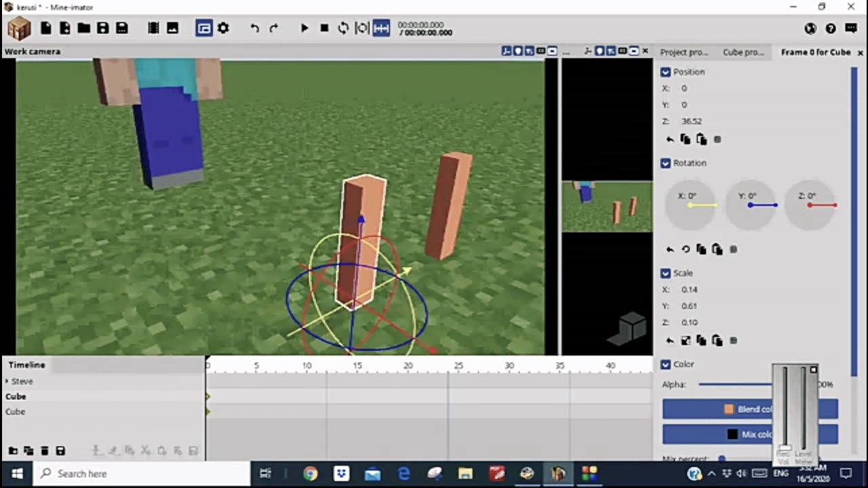The width and height of the screenshot is (868, 488).
Task: Click the rotation loops circular arrow icon
Action: 686,249
